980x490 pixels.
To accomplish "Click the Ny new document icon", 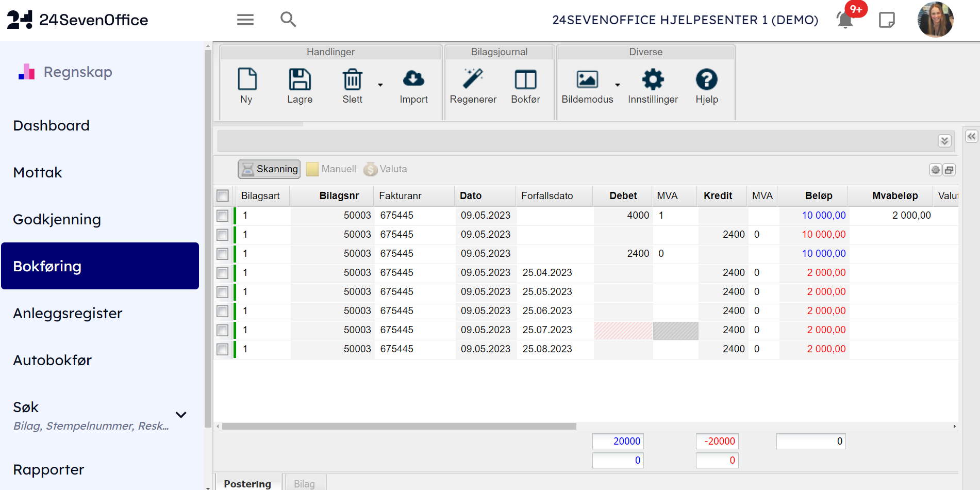I will coord(246,80).
